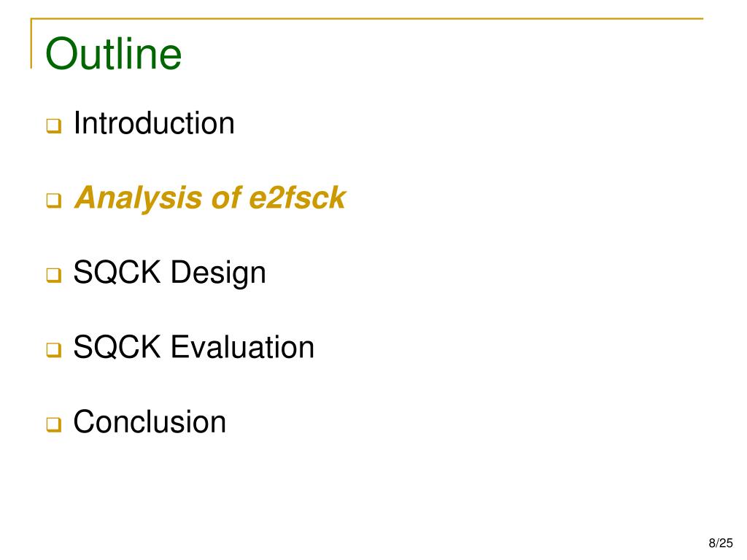Screen dimensions: 747x560
Task: Select the highlighted Analysis of e2fsck item
Action: (x=210, y=198)
